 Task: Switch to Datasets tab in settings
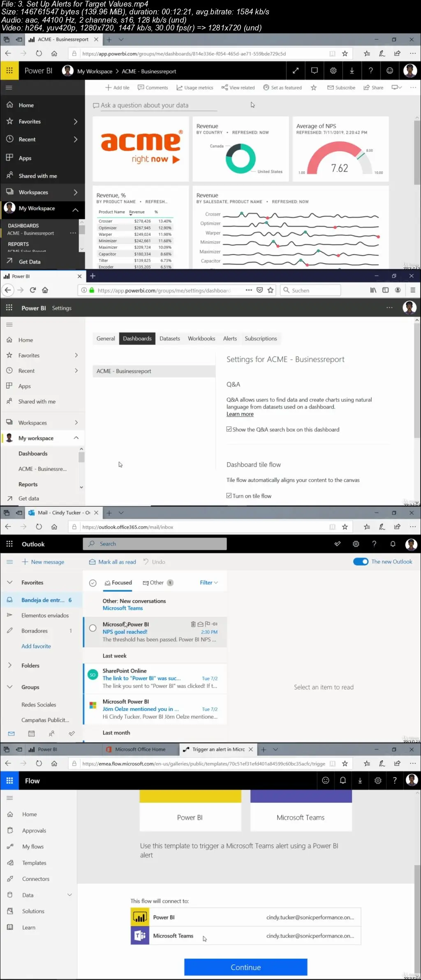(x=170, y=338)
